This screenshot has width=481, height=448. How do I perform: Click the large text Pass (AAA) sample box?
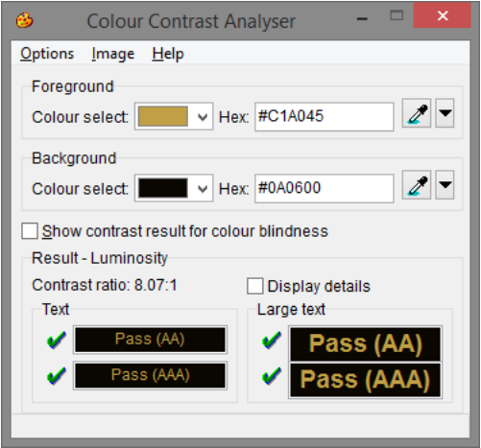tap(365, 380)
